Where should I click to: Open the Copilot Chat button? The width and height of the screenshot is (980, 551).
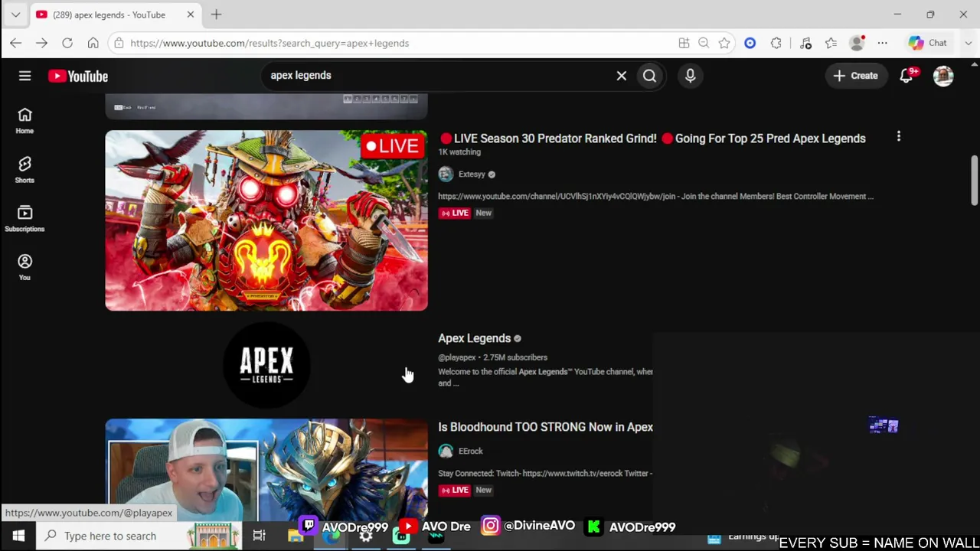tap(927, 44)
